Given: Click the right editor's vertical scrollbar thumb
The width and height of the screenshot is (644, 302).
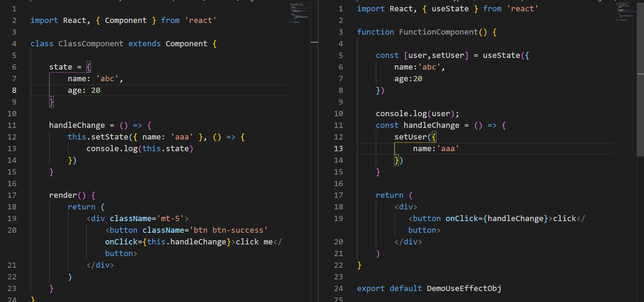Looking at the screenshot, I should [640, 79].
